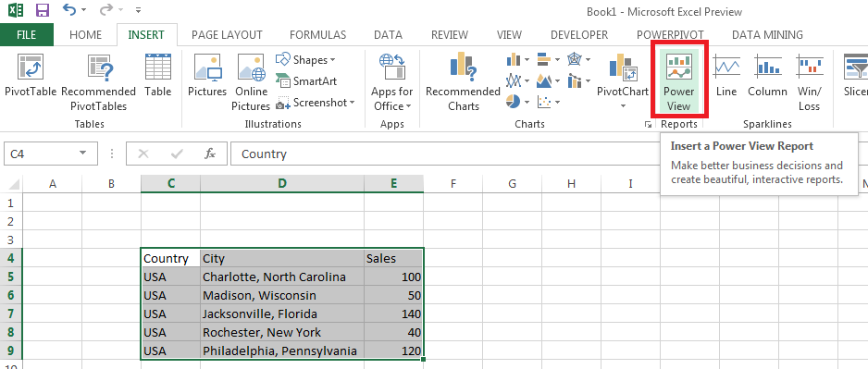
Task: Open the Charts dialog launcher
Action: pyautogui.click(x=648, y=125)
